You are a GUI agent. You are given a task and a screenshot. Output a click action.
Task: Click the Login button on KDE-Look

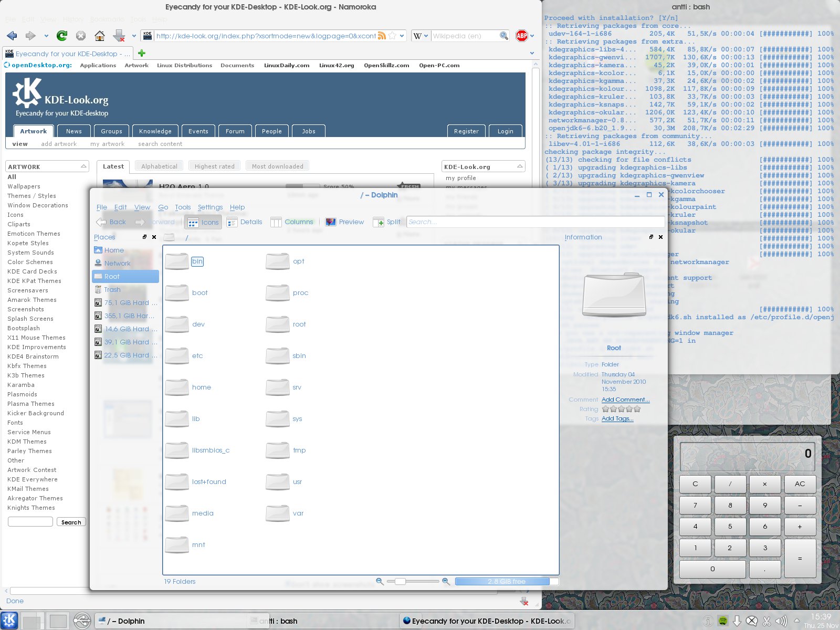tap(505, 131)
